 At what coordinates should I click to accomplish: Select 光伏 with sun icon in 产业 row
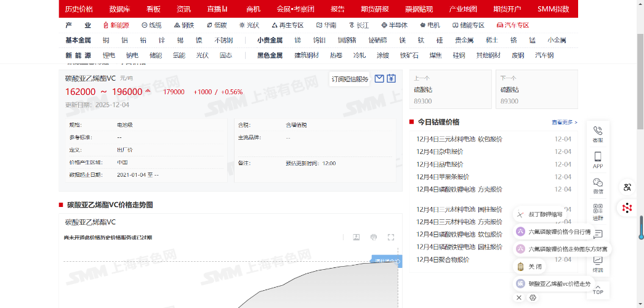coord(249,25)
